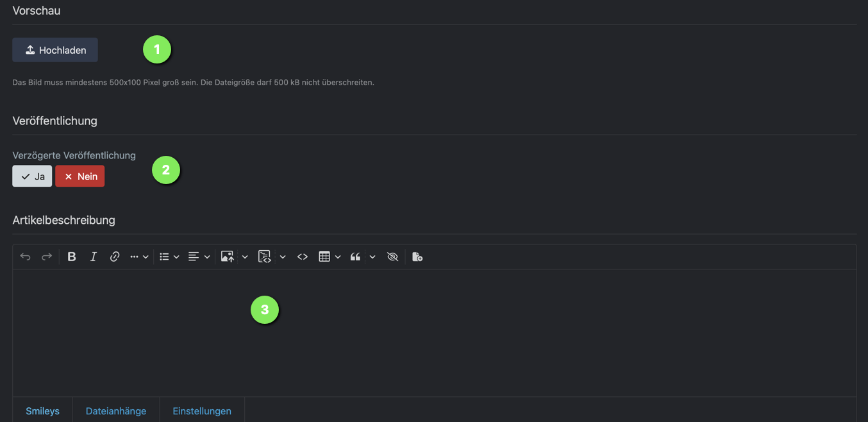Click the redo arrow in editor toolbar
868x422 pixels.
click(x=47, y=257)
